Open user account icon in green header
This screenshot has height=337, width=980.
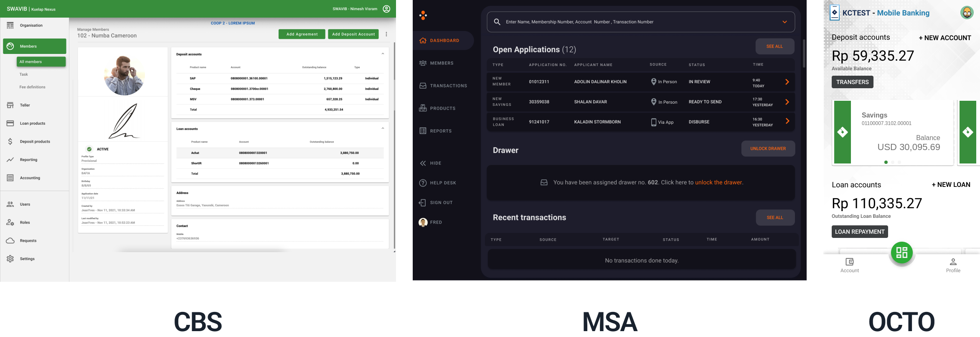pyautogui.click(x=386, y=9)
